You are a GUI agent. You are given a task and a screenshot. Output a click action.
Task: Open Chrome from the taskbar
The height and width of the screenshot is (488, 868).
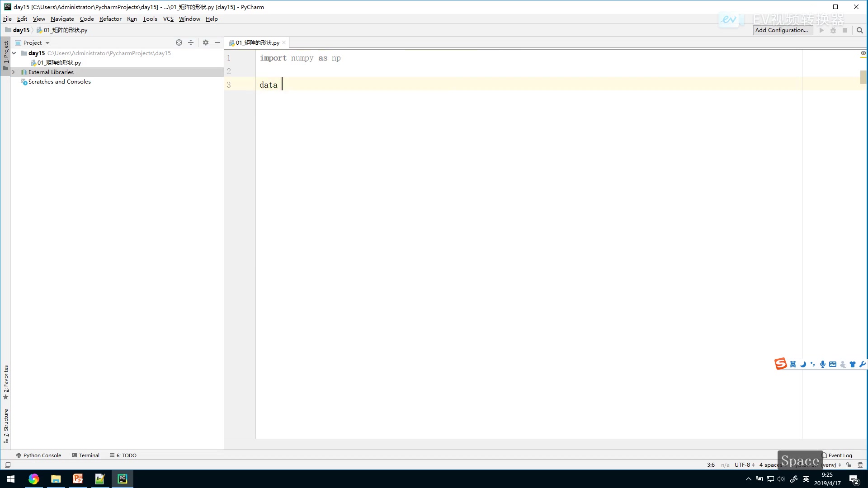tap(34, 479)
